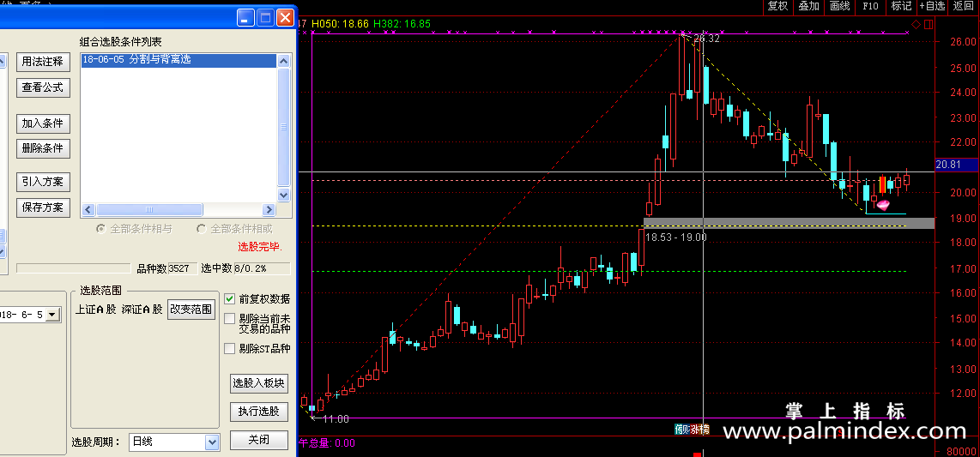Click 引入方案 import scheme button

click(43, 183)
